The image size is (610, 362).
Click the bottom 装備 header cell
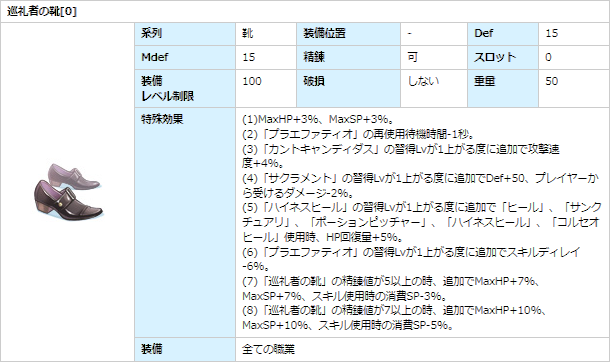pyautogui.click(x=185, y=350)
